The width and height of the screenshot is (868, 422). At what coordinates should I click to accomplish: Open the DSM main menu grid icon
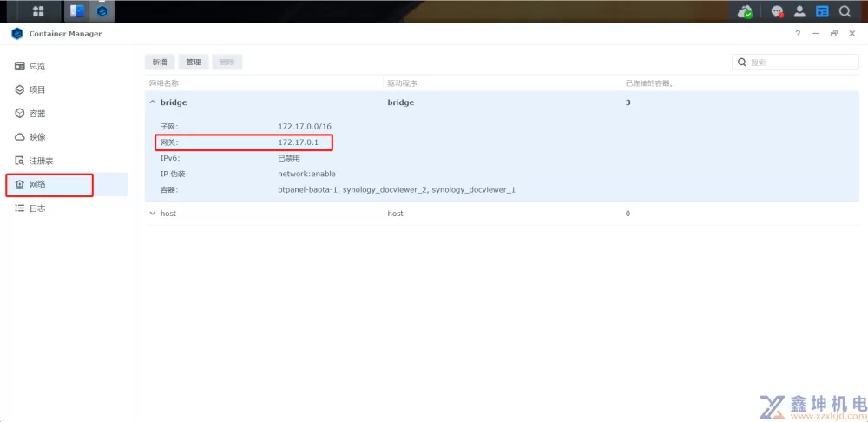pos(38,11)
